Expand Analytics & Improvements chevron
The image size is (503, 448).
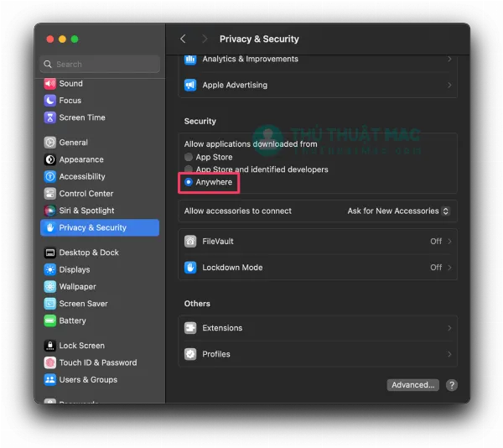tap(449, 59)
